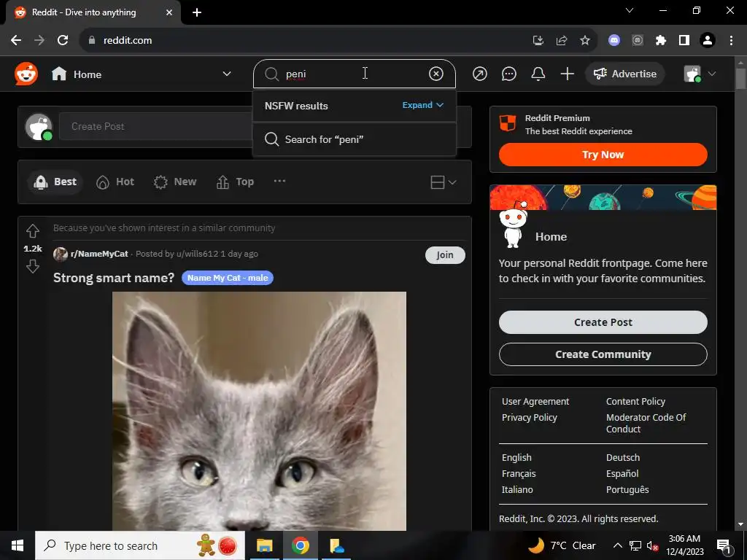Click the Try Now premium button
The width and height of the screenshot is (747, 560).
[x=603, y=155]
